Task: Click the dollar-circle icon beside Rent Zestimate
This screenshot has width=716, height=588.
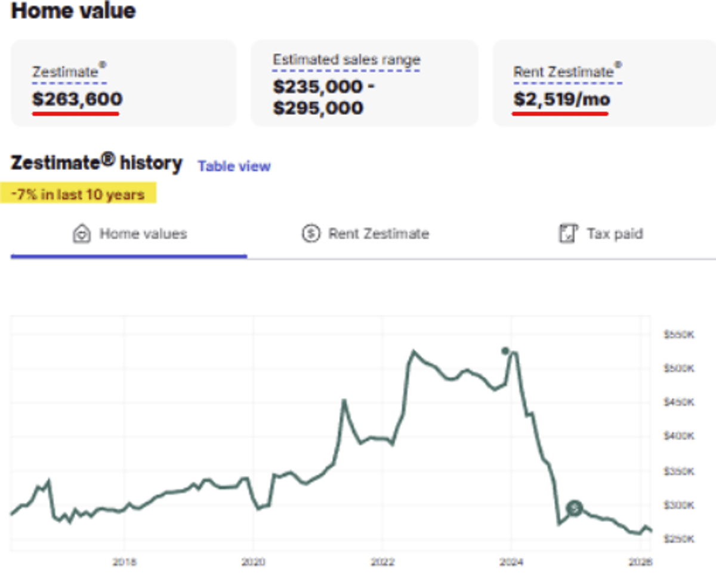Action: (310, 234)
